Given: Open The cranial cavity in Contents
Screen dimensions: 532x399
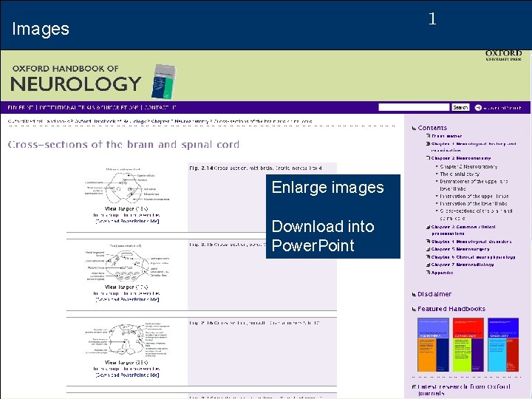Looking at the screenshot, I should click(460, 174).
